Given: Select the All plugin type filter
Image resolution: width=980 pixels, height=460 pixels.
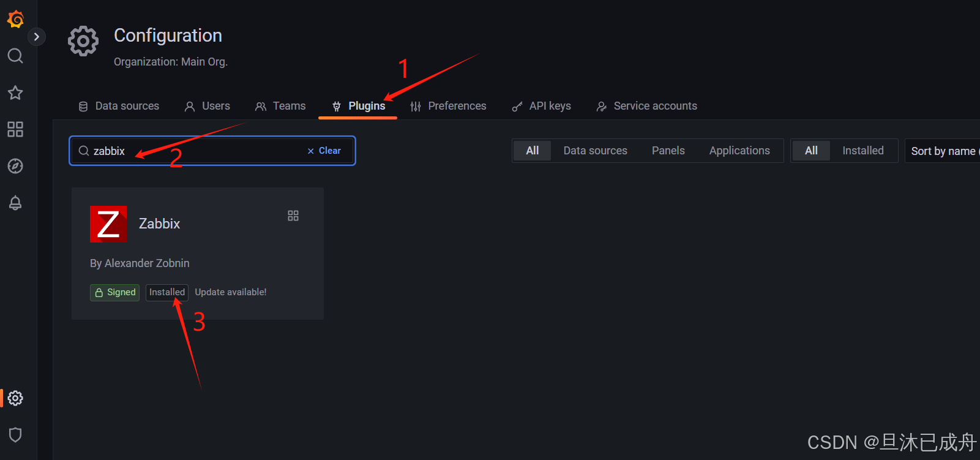Looking at the screenshot, I should coord(533,151).
